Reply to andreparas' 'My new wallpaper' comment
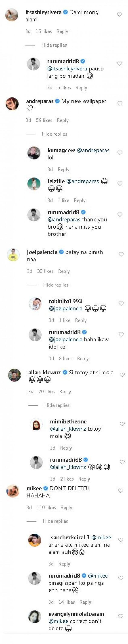Viewport: 128px width, 644px height. [63, 121]
